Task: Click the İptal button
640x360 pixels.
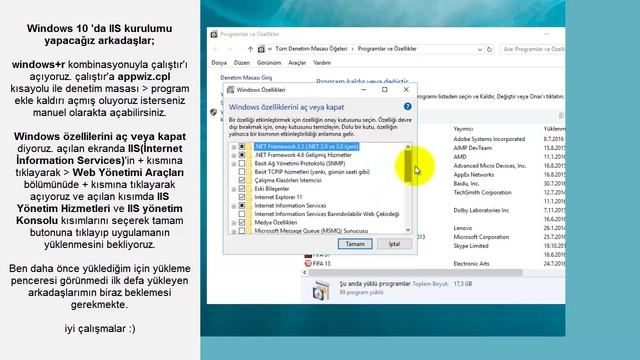Action: coord(394,244)
